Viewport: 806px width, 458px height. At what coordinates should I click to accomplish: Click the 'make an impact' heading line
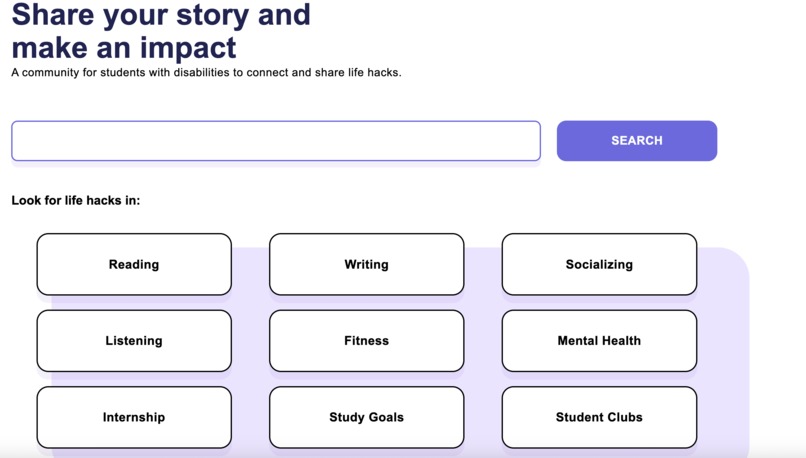coord(123,48)
